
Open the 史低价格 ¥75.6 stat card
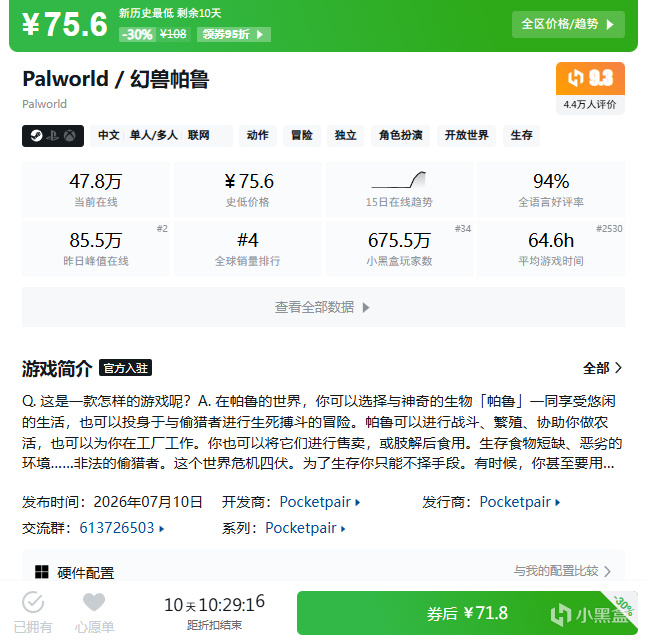(x=248, y=189)
